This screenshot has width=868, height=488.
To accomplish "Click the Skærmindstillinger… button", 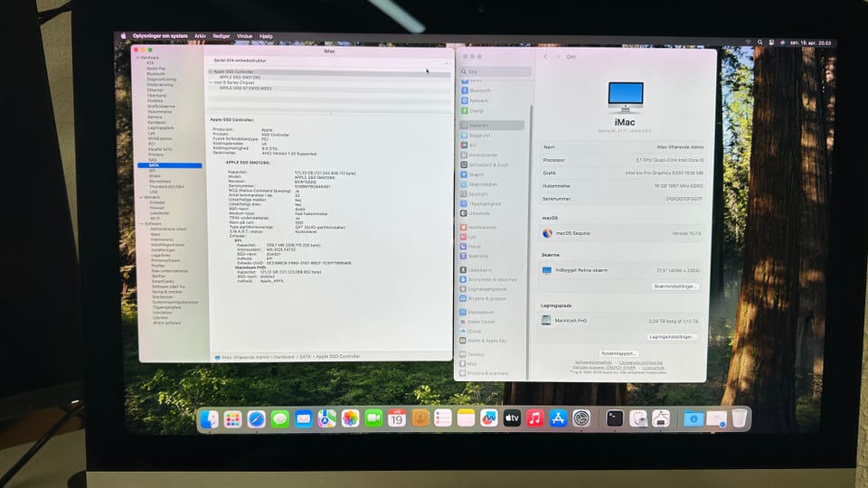I will [675, 286].
